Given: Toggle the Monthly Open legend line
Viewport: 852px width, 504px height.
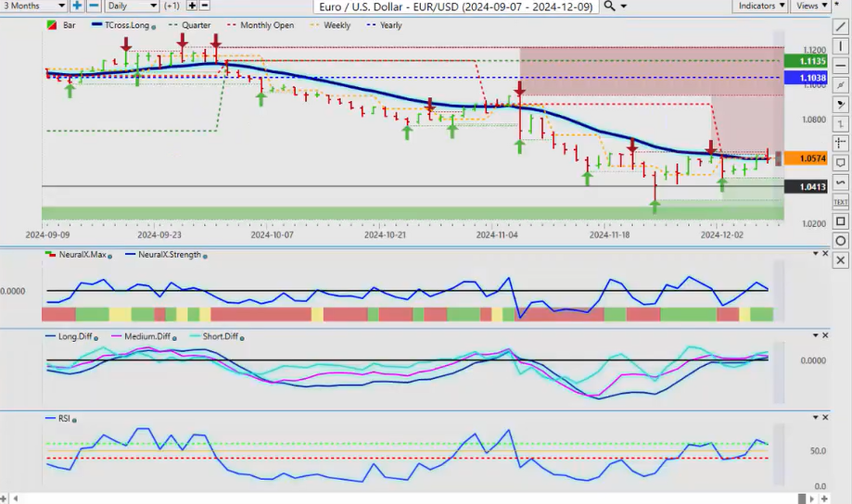Looking at the screenshot, I should coord(261,25).
